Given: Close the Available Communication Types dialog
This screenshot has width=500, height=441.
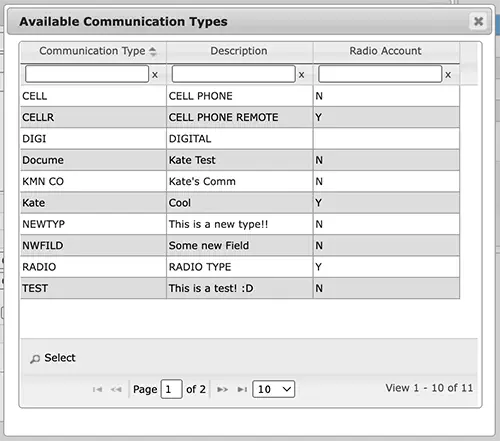Looking at the screenshot, I should click(479, 21).
